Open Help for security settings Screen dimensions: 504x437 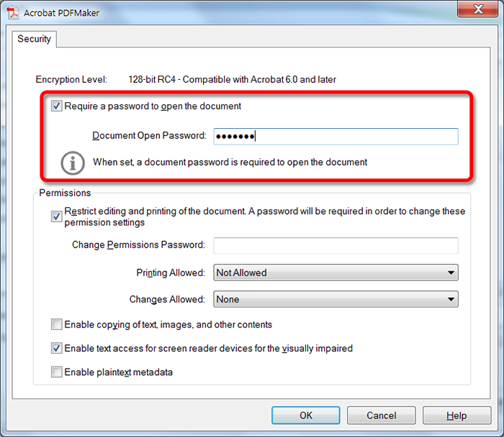456,415
